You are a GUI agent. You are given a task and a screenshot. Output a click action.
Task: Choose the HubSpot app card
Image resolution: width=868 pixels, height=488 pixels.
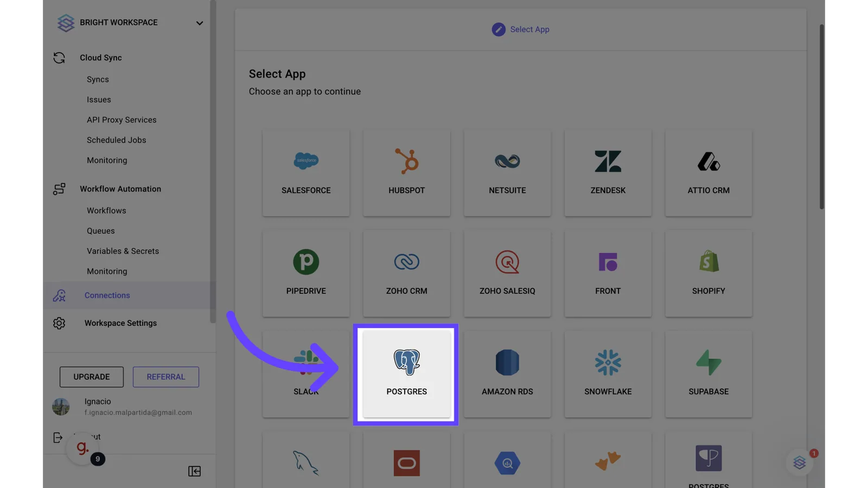(406, 172)
